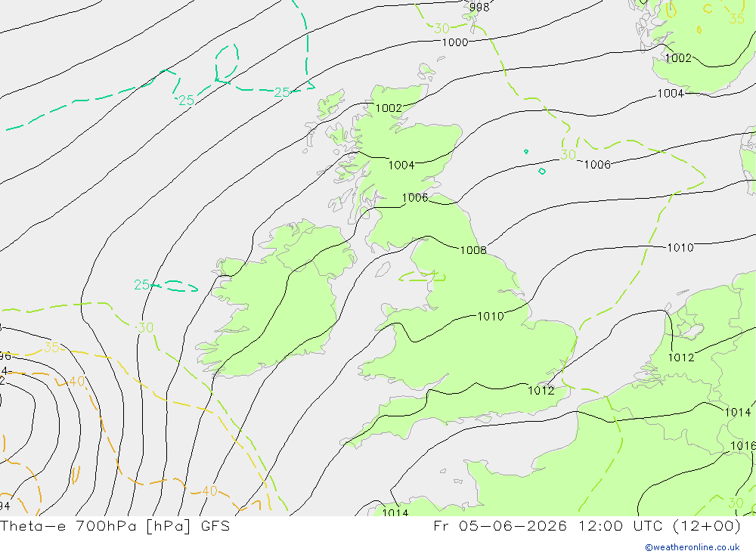
Task: Select the orange 40 label near the bottom edge
Action: [x=209, y=491]
